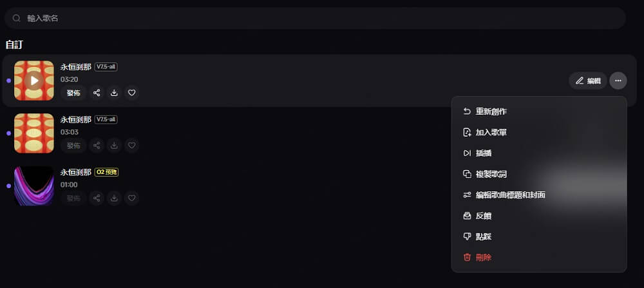Image resolution: width=644 pixels, height=288 pixels.
Task: Like the 03:20 song with heart icon
Action: (132, 93)
